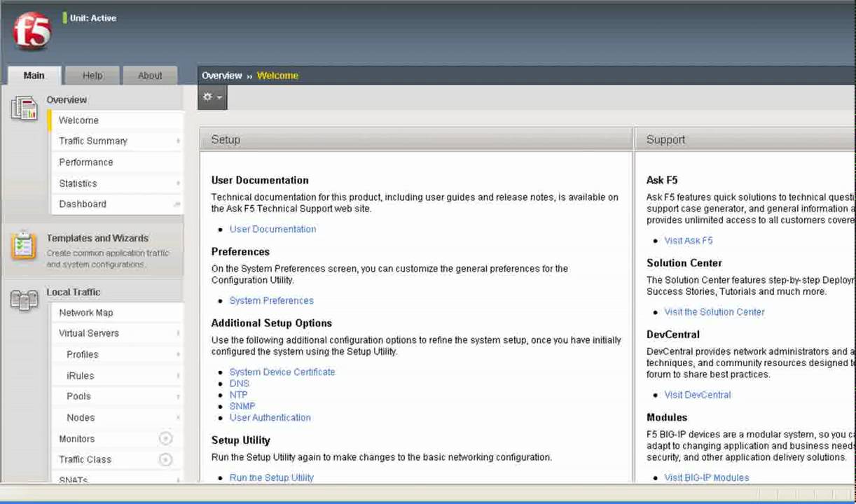Click the Overview section icon
The image size is (856, 504).
[24, 109]
